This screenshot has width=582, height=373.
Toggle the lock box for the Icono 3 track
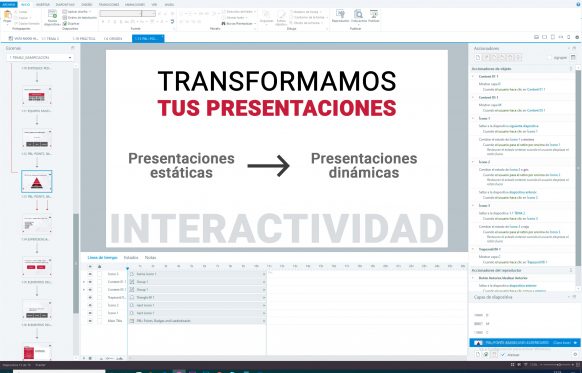[99, 274]
